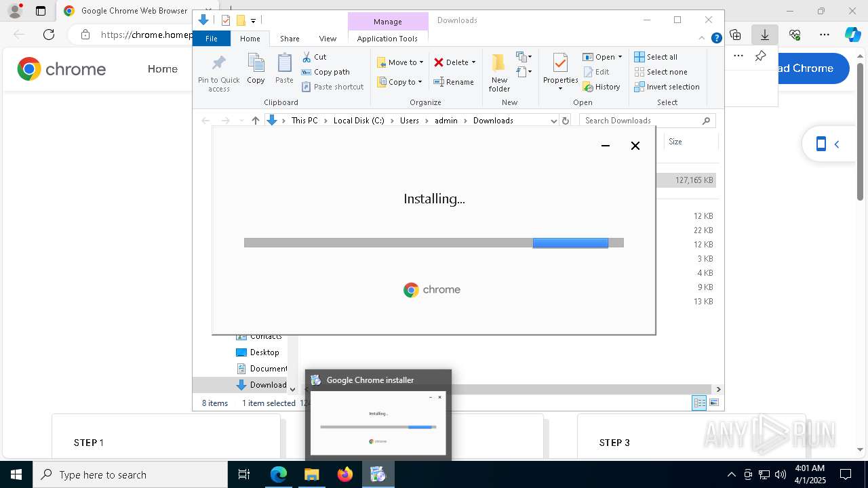Click Google Chrome installer taskbar thumbnail
Viewport: 868px width, 488px height.
(378, 415)
